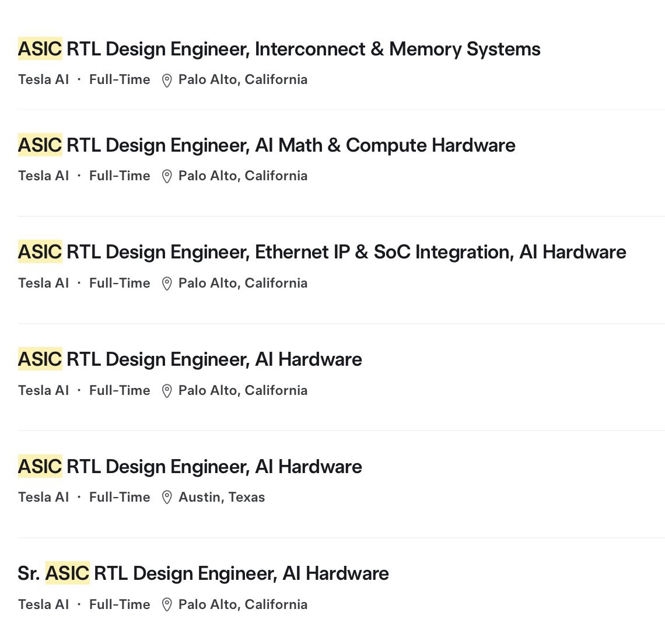Viewport: 665px width, 644px height.
Task: Click "Tesla AI" under Interconnect & Memory Systems job
Action: [x=43, y=79]
